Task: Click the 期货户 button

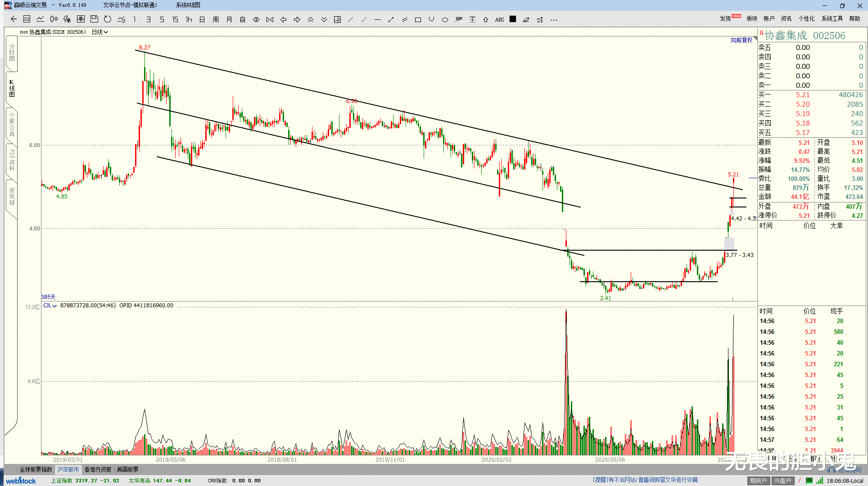Action: [758, 480]
